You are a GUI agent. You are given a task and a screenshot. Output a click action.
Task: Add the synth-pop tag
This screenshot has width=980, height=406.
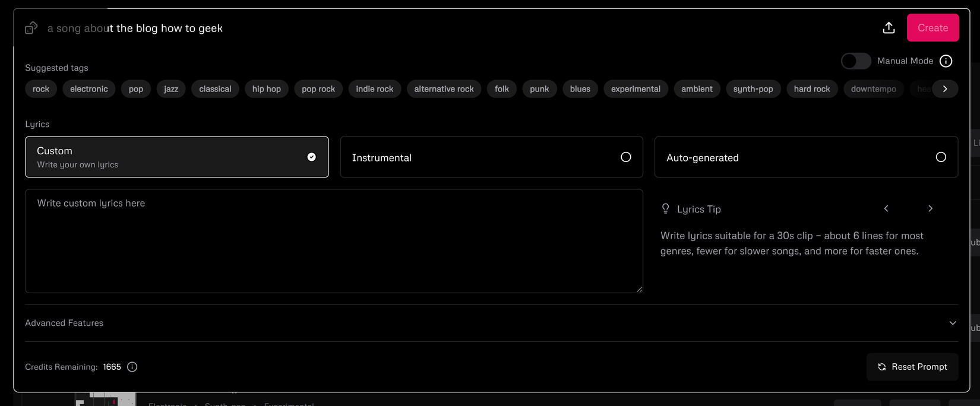coord(753,89)
